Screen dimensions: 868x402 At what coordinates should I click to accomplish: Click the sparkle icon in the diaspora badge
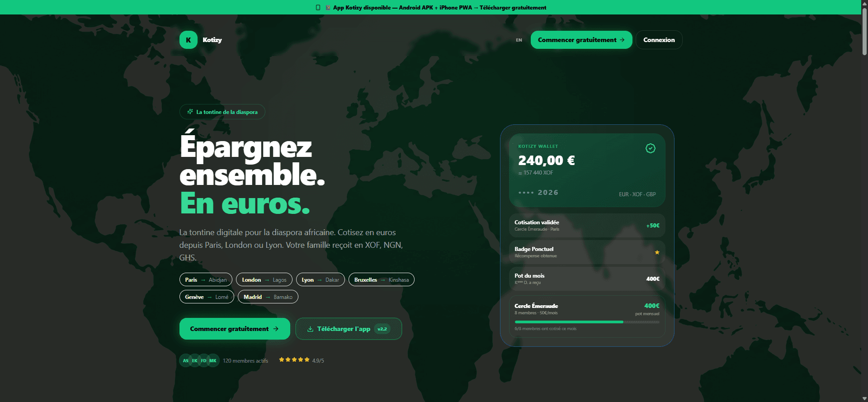(x=190, y=112)
